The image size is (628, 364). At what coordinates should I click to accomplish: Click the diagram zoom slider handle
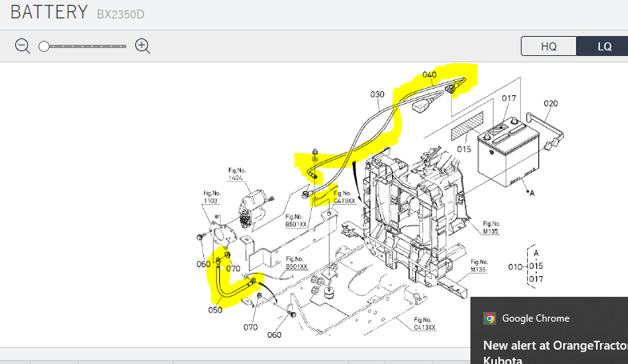pyautogui.click(x=44, y=46)
